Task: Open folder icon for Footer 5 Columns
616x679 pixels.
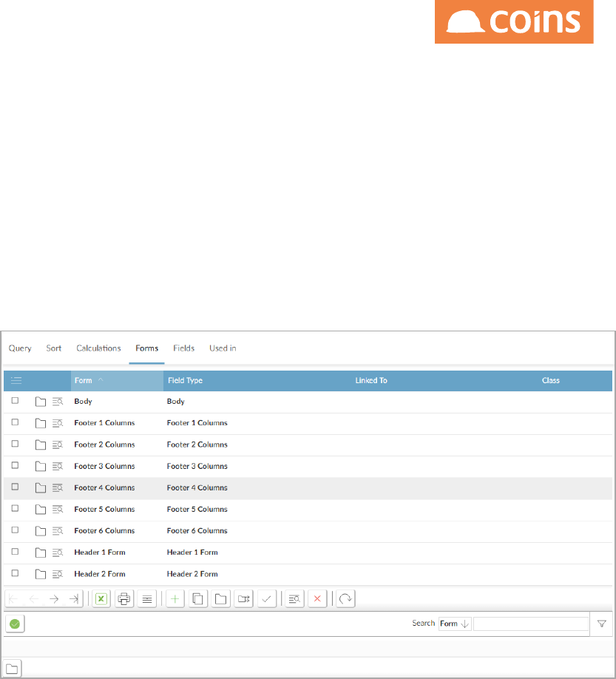Action: point(41,509)
